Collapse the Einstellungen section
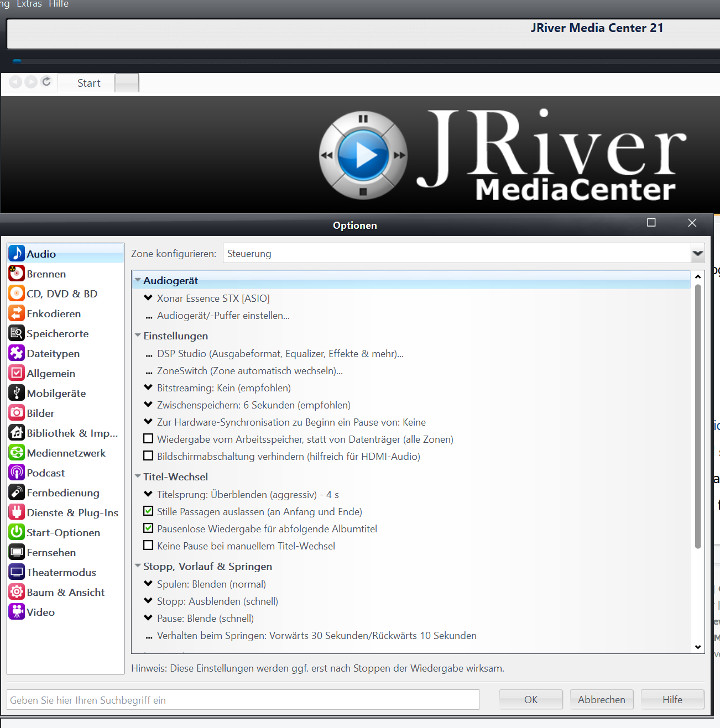The image size is (720, 728). (138, 336)
